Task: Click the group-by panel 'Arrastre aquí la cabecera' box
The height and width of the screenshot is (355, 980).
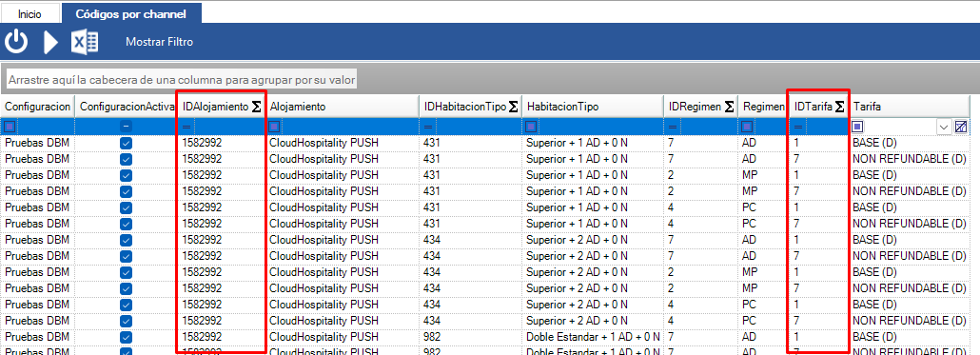Action: (x=182, y=80)
